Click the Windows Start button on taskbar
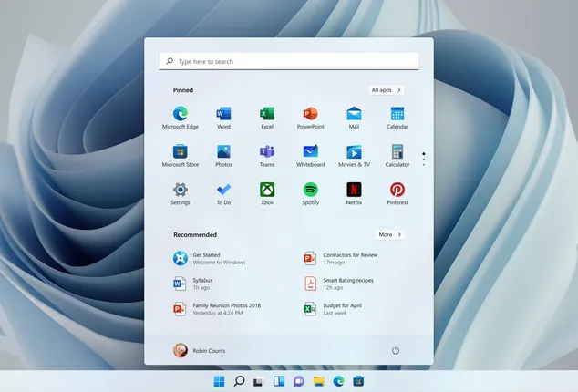The image size is (578, 392). [x=219, y=381]
